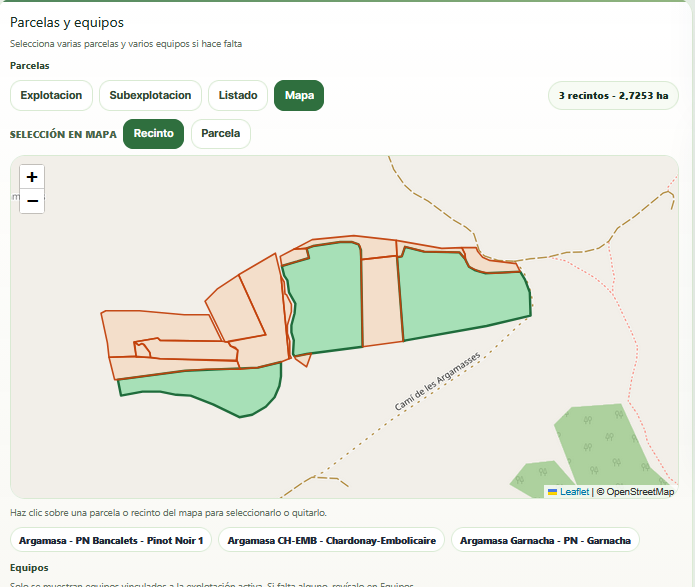The image size is (695, 587).
Task: Switch to the Subexplotacion tab
Action: pyautogui.click(x=150, y=95)
